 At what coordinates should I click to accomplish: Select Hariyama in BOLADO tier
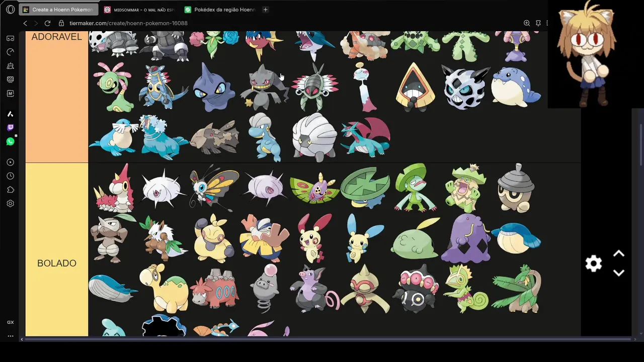pos(264,238)
